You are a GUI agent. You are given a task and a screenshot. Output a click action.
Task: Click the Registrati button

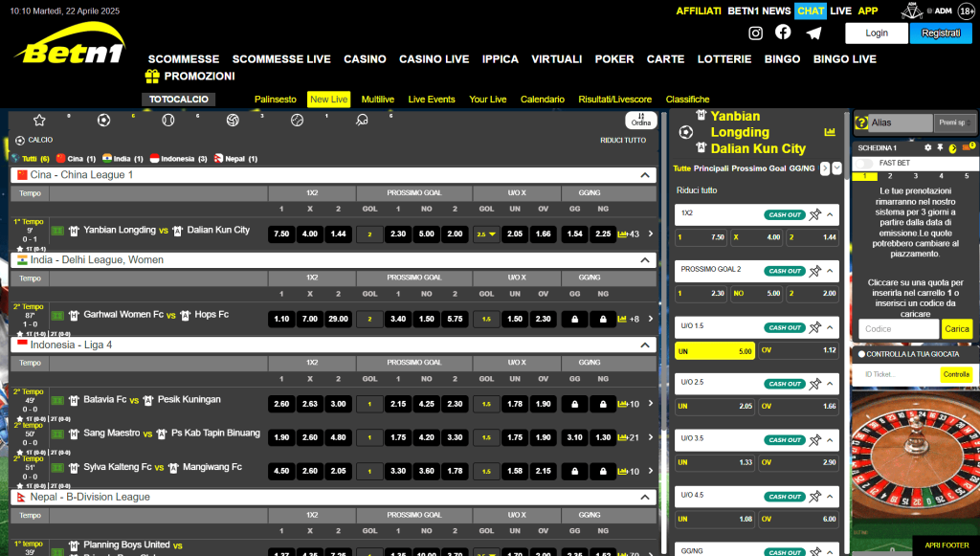pos(940,33)
